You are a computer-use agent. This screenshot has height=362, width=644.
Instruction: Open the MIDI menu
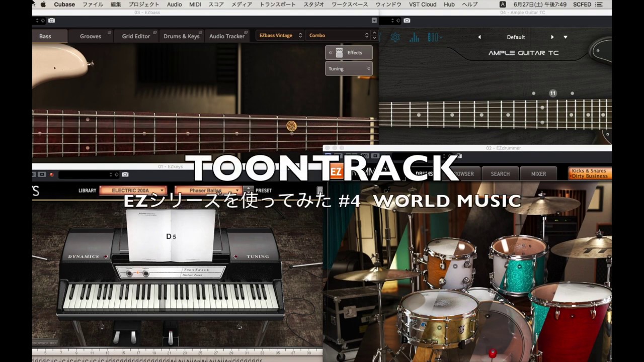[195, 5]
